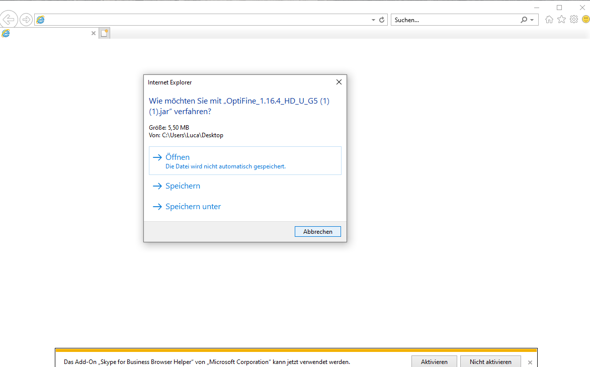This screenshot has height=367, width=590.
Task: Close the Internet Explorer download dialog
Action: coord(339,82)
